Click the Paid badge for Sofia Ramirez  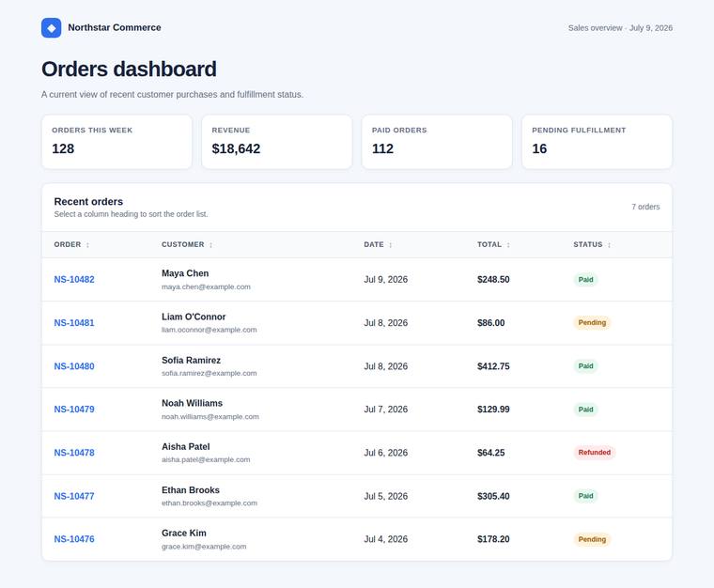point(585,366)
